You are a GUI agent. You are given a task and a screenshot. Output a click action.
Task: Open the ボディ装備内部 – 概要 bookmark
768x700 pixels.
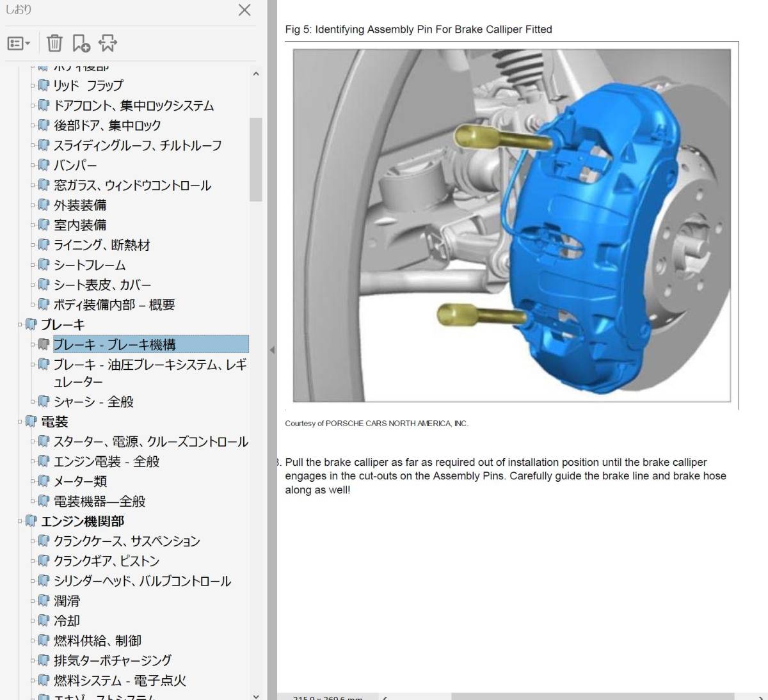coord(114,305)
